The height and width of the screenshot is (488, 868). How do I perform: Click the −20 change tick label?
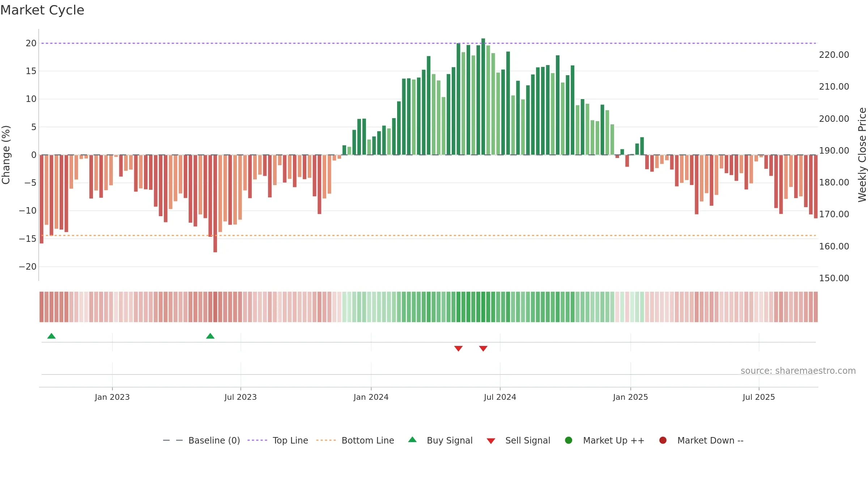coord(28,266)
